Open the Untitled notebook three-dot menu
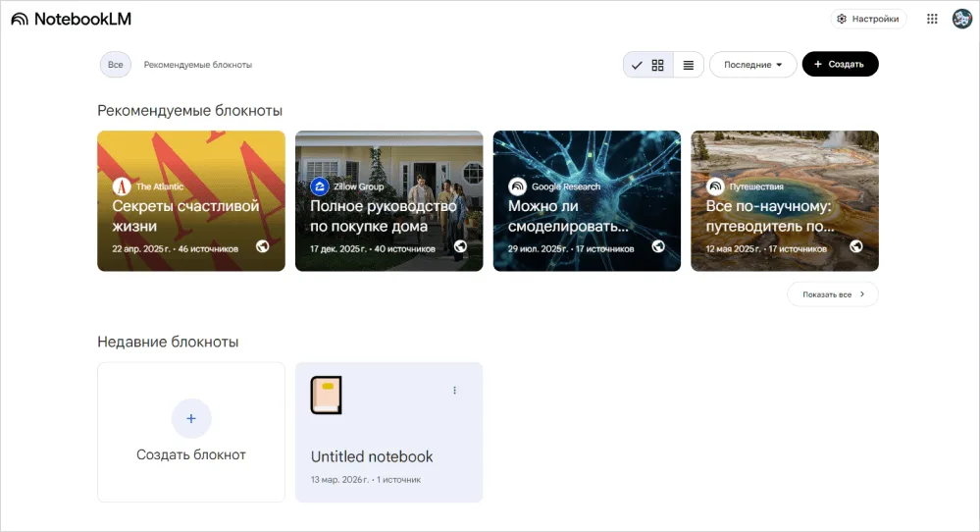Viewport: 980px width, 532px height. pyautogui.click(x=454, y=391)
